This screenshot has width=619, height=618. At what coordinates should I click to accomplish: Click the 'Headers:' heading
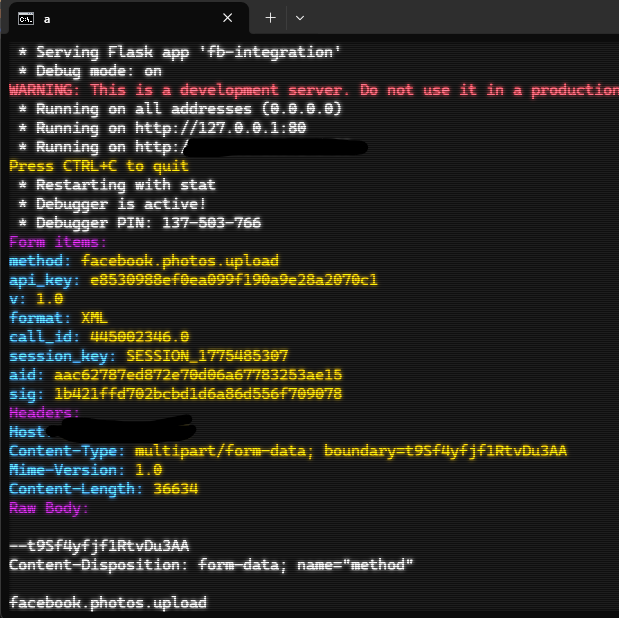tap(44, 413)
